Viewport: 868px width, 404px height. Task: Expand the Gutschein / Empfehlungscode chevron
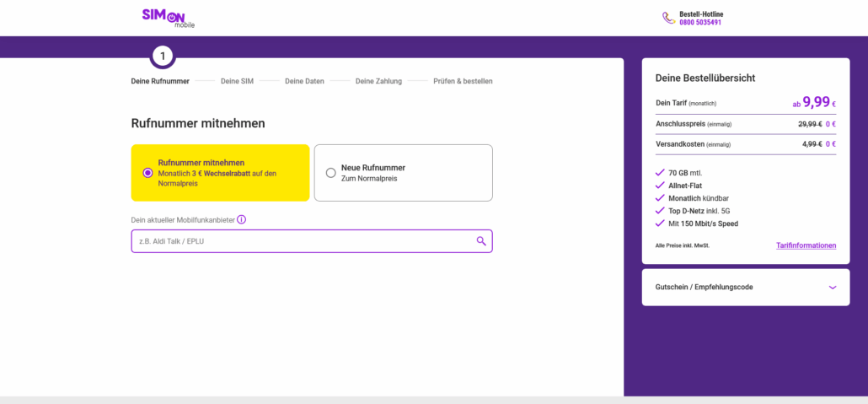[x=833, y=287]
